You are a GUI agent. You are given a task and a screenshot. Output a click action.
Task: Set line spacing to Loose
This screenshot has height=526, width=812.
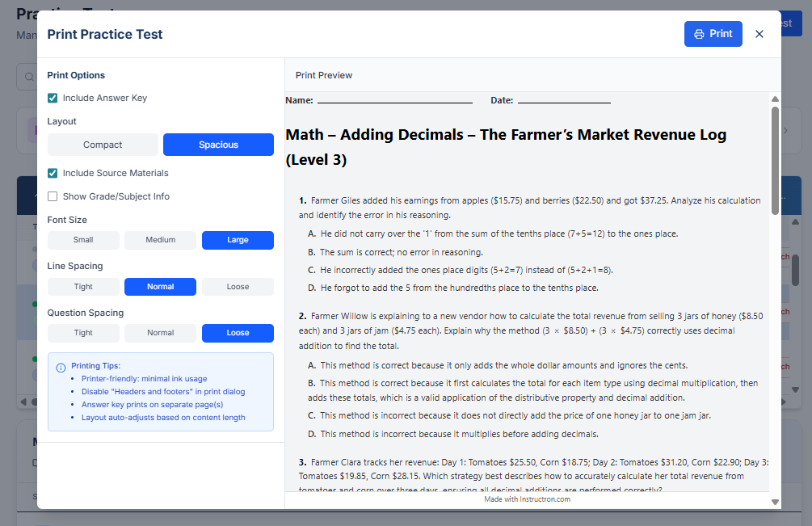238,287
